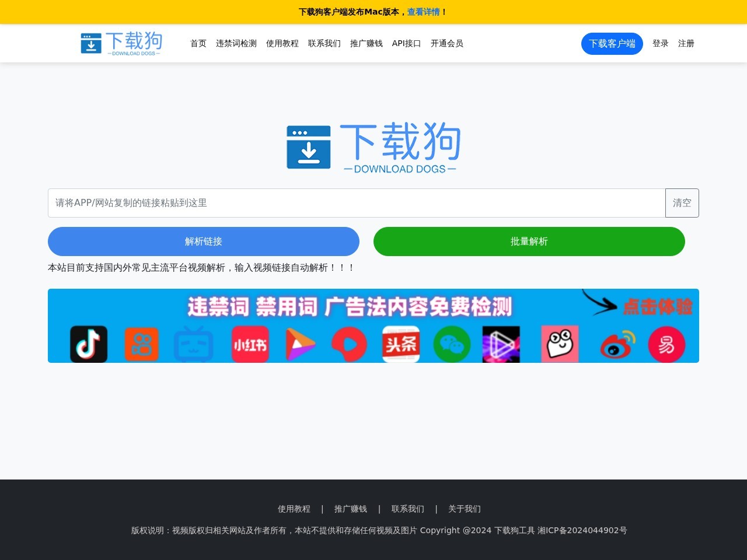
Task: Open the 违禁词检测 menu item
Action: (x=236, y=43)
